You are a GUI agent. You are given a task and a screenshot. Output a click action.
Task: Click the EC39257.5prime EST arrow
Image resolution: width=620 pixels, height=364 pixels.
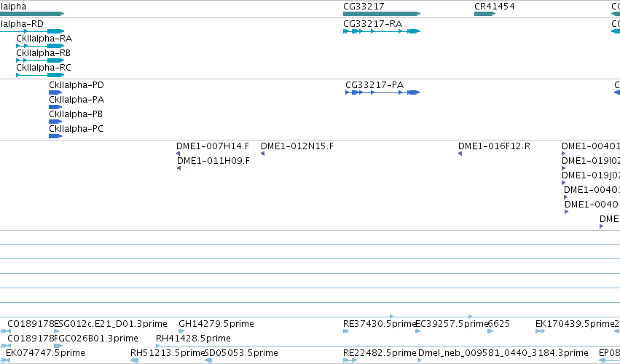(418, 331)
